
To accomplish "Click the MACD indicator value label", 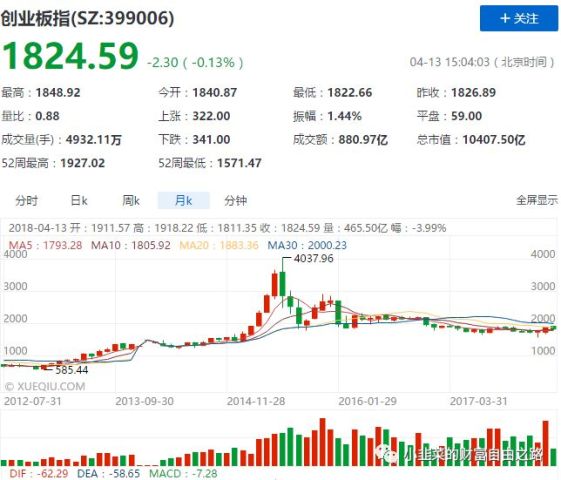I will click(183, 474).
